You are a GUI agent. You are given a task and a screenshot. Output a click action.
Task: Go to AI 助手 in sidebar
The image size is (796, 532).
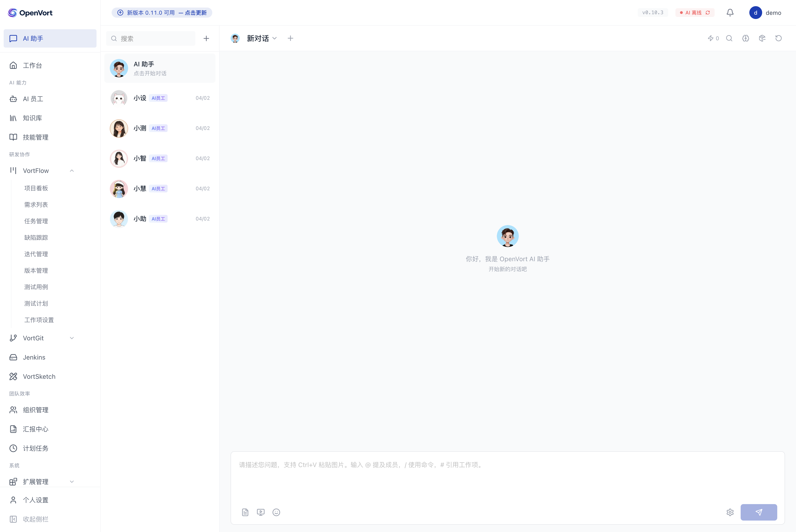50,38
